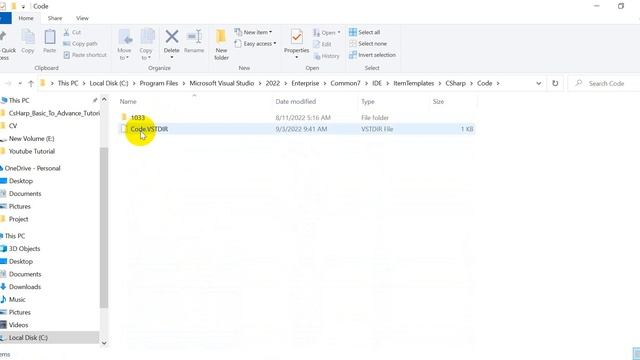
Task: Navigate to Local Disk (C:) breadcrumb
Action: pyautogui.click(x=109, y=83)
